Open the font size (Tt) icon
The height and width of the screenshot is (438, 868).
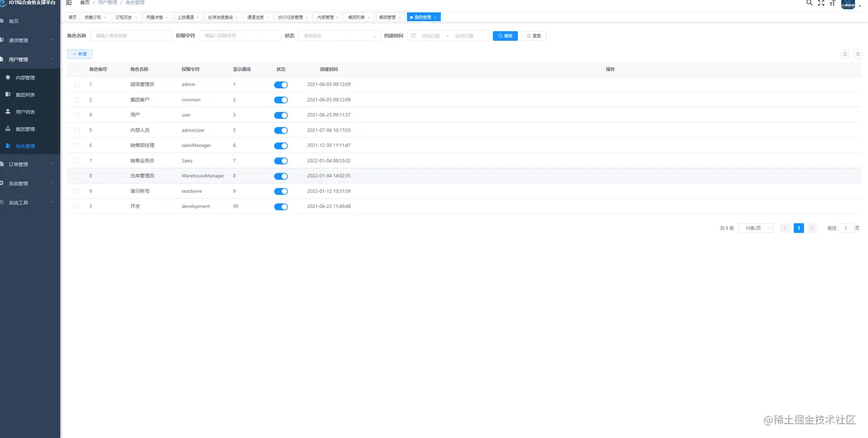coord(832,2)
